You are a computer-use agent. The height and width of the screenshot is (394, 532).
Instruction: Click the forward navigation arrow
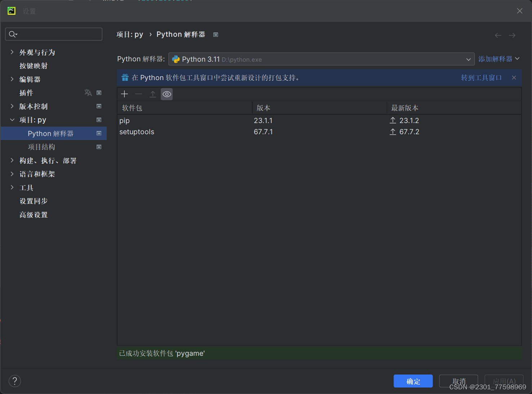click(x=512, y=35)
